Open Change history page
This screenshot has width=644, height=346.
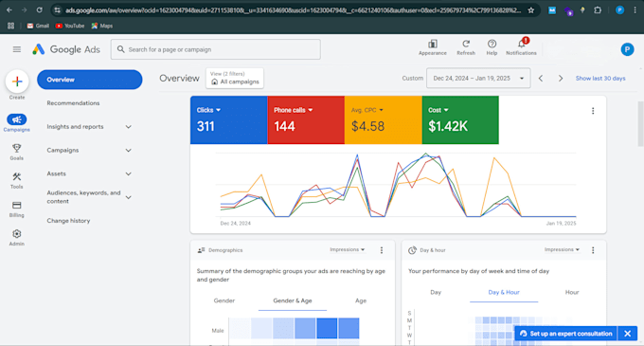pyautogui.click(x=68, y=221)
